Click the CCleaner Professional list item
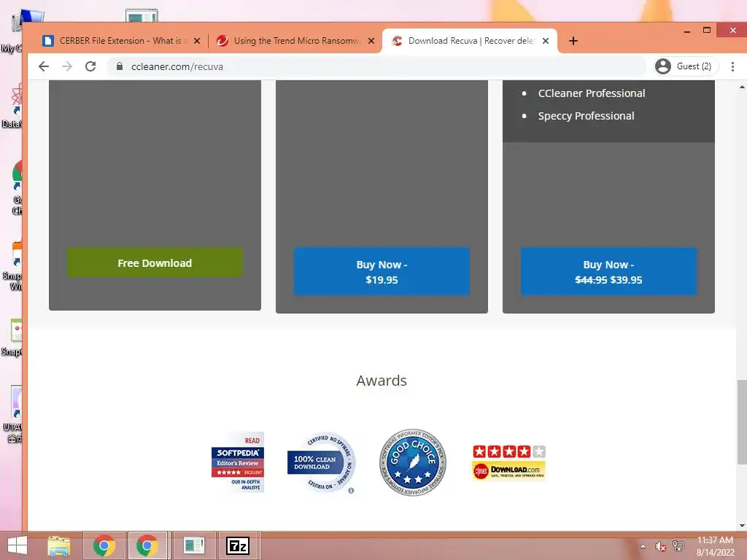 click(591, 93)
